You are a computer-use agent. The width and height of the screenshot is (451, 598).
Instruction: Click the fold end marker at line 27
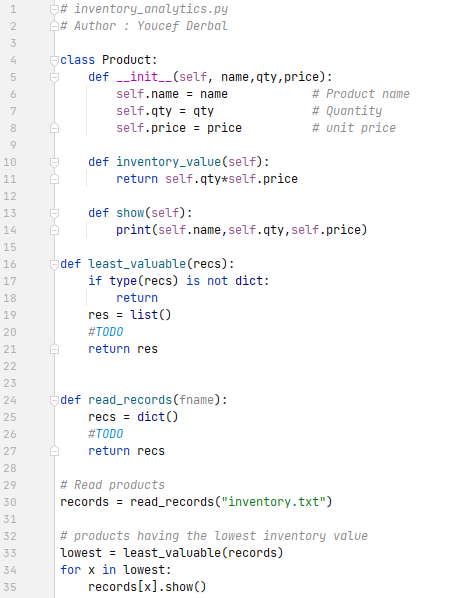55,451
